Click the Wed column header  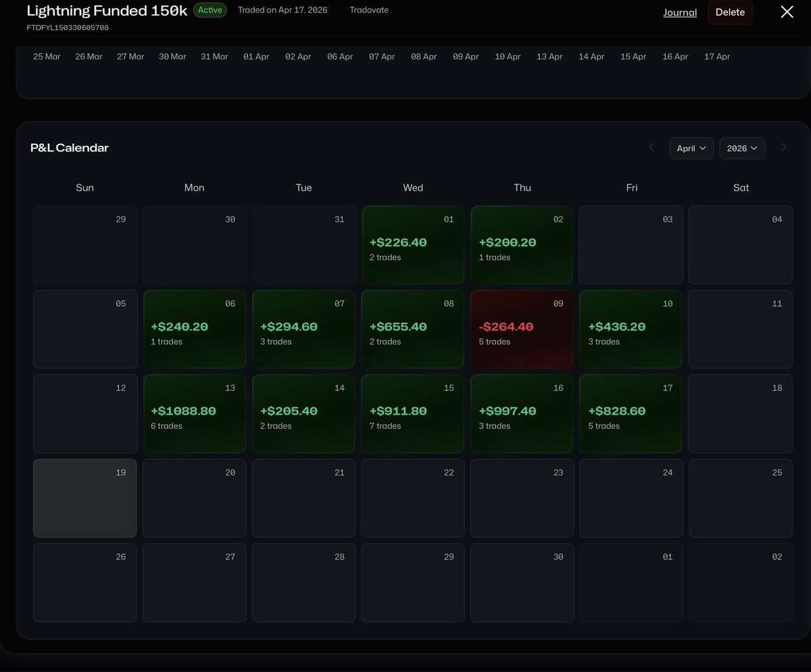(413, 188)
